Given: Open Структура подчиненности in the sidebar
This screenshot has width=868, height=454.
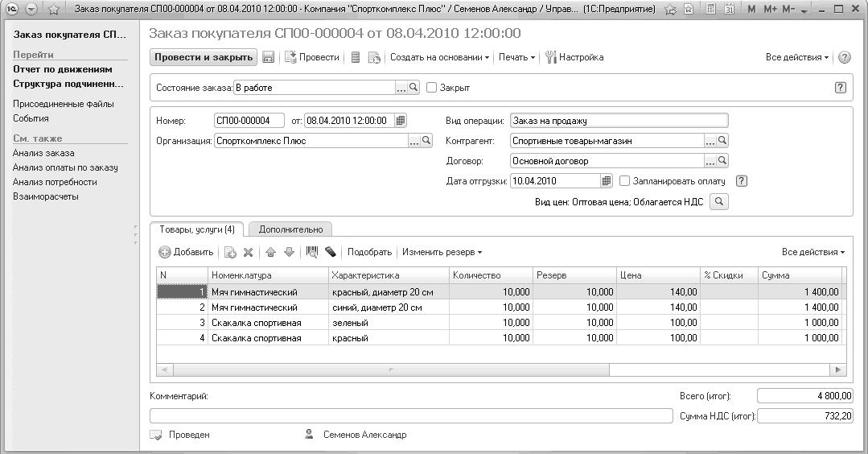Looking at the screenshot, I should point(68,84).
